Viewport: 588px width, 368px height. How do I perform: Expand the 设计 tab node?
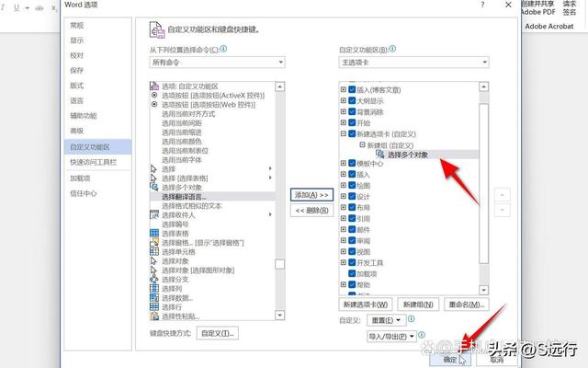tap(343, 196)
